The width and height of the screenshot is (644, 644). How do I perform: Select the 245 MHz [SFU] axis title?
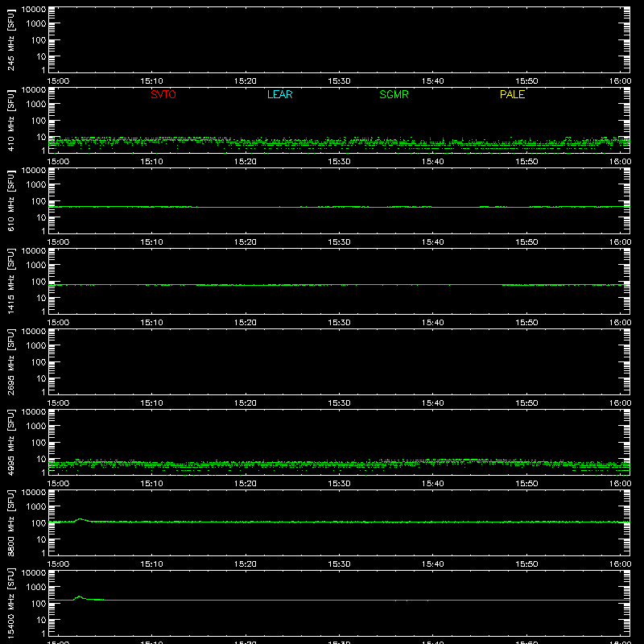tap(10, 40)
